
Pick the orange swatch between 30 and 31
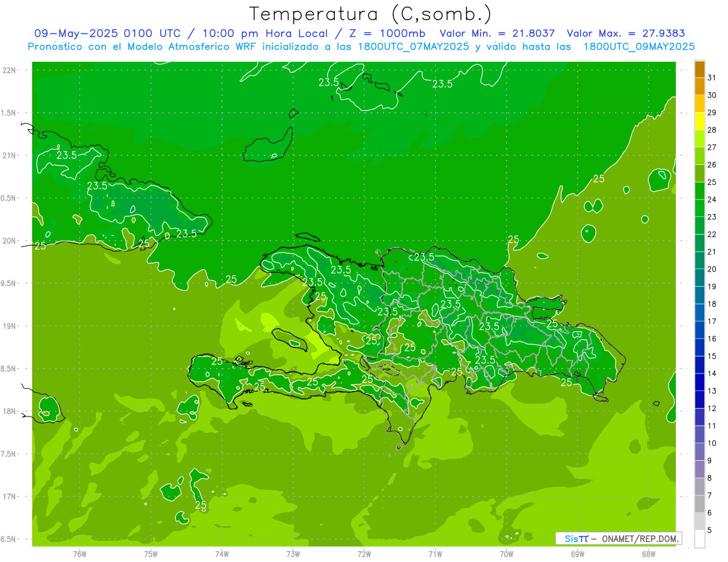[x=699, y=86]
